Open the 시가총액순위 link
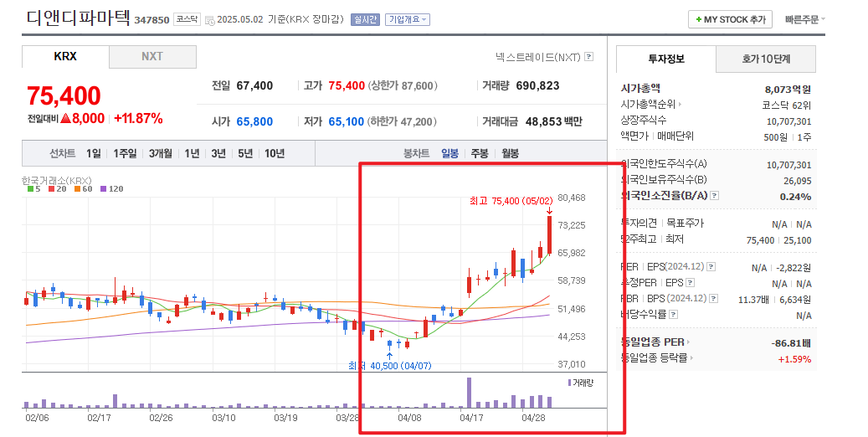868x437 pixels. tap(651, 104)
